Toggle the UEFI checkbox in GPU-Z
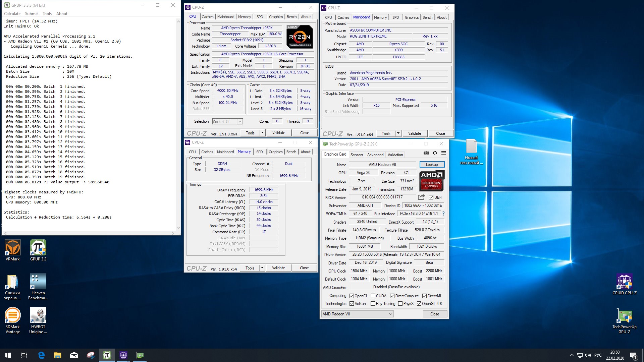The image size is (644, 362). 431,197
